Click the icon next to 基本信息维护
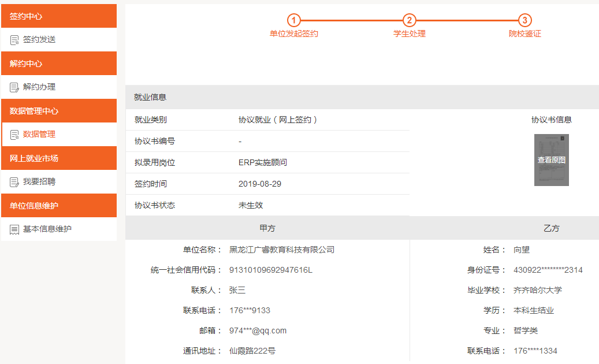The height and width of the screenshot is (364, 599). [x=14, y=229]
